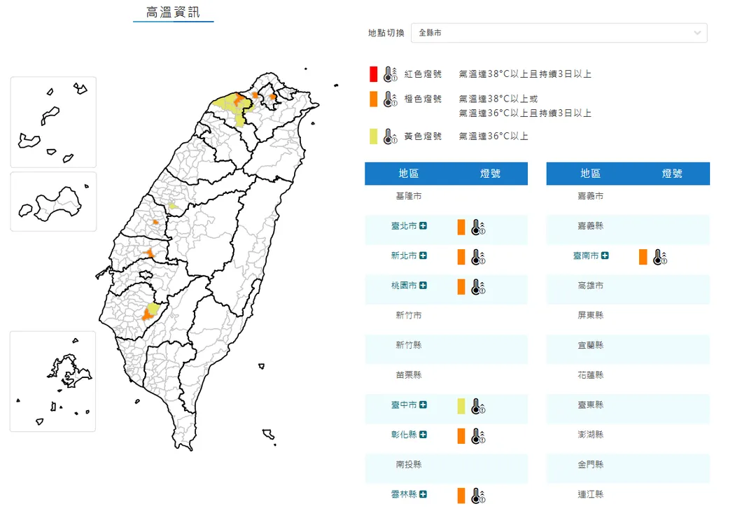Click thermometer icon beside 紅色燈號 legend
The width and height of the screenshot is (756, 532).
coord(390,74)
